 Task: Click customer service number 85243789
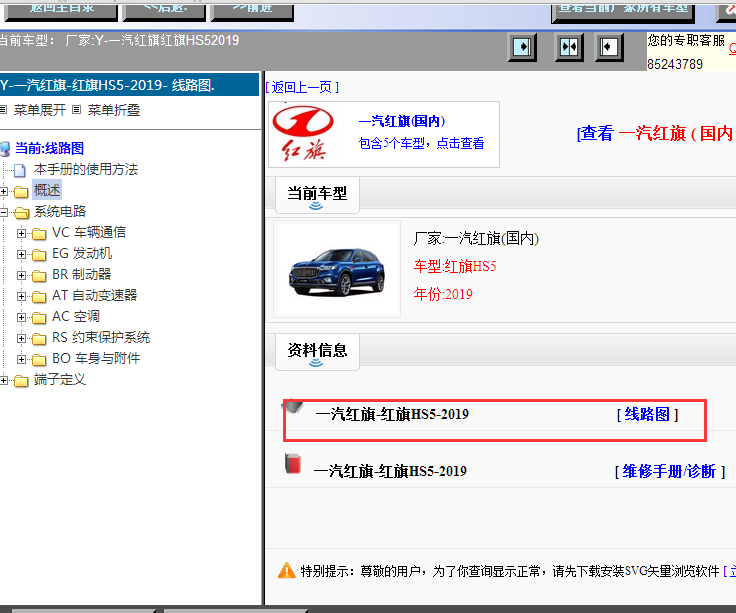tap(675, 64)
